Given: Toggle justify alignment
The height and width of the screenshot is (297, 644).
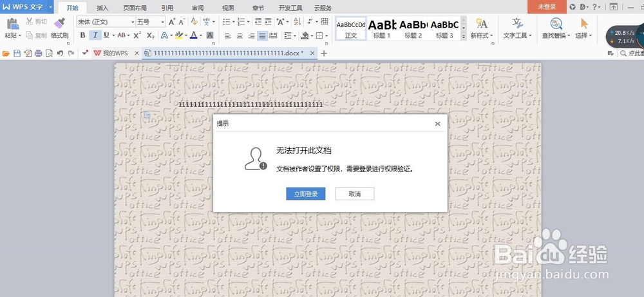Looking at the screenshot, I should click(262, 35).
